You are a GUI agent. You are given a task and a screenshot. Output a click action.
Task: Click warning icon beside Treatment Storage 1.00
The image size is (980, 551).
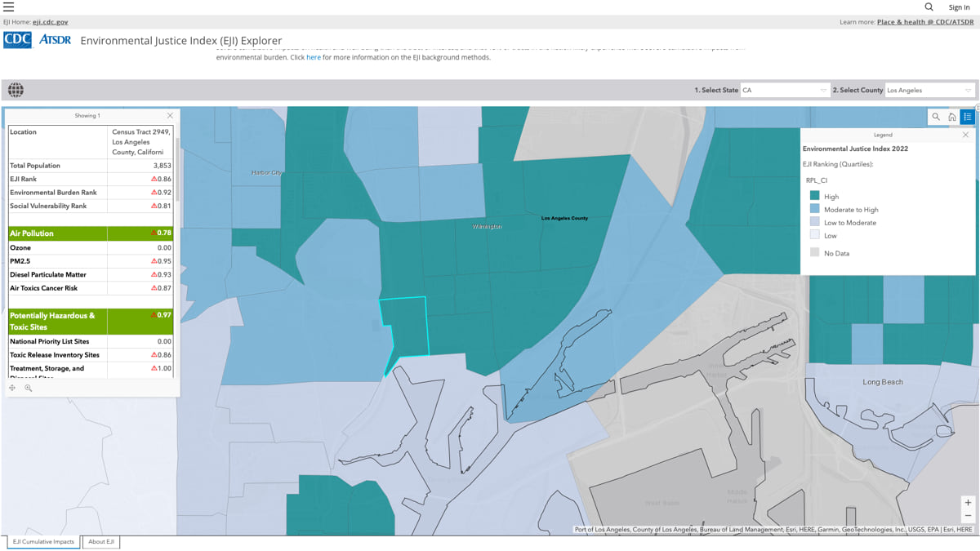[x=154, y=368]
